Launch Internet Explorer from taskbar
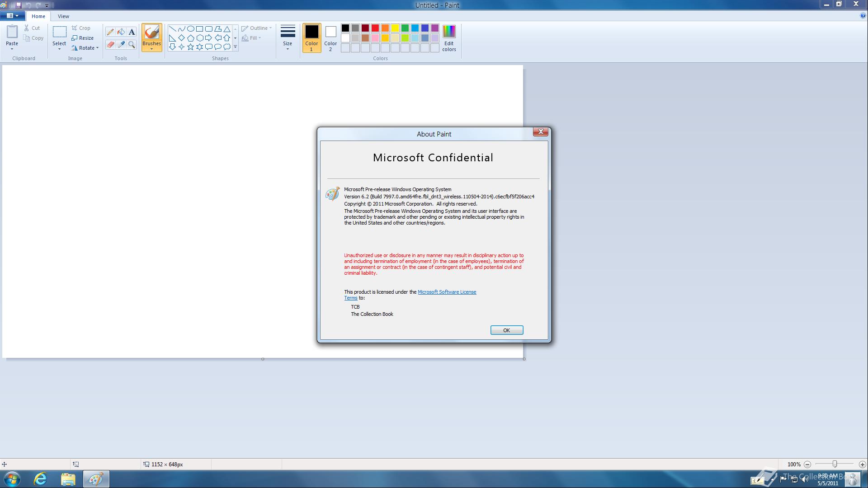Screen dimensions: 868x488 tap(41, 479)
